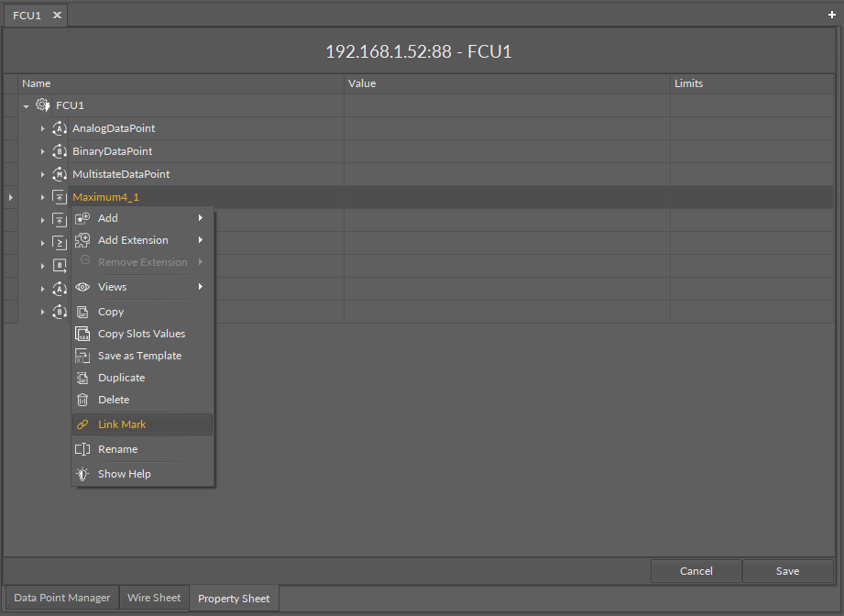The image size is (844, 616).
Task: Select Save as Template menu entry
Action: [x=139, y=356]
